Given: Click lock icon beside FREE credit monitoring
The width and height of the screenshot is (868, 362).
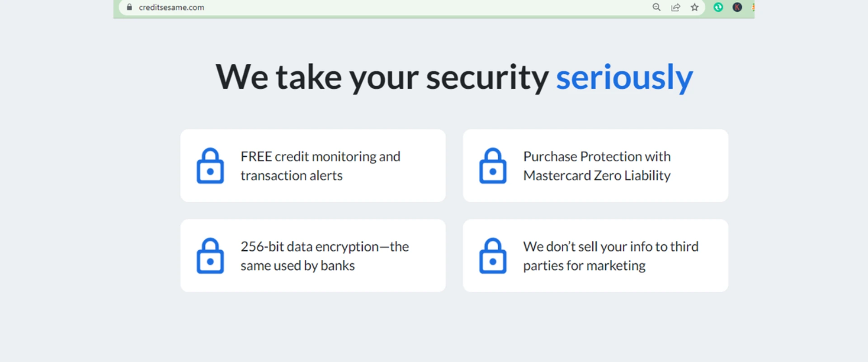Looking at the screenshot, I should pos(210,166).
